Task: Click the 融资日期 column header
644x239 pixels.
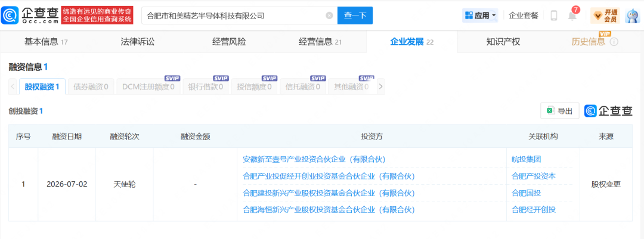Action: click(x=67, y=136)
